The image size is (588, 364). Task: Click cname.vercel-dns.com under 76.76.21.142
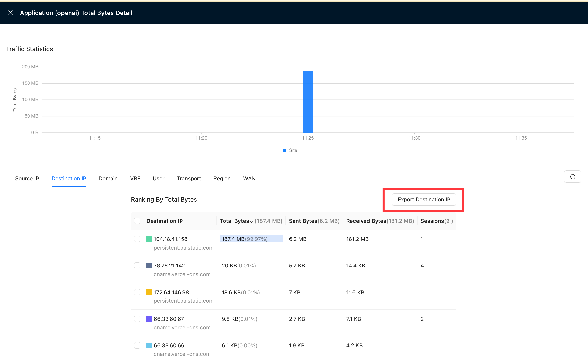182,274
